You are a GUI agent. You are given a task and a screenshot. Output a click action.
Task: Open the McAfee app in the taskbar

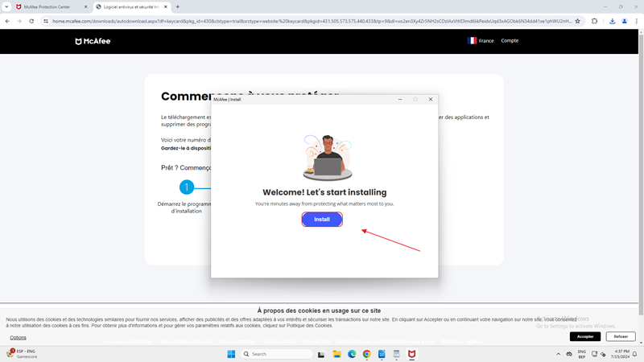click(411, 354)
